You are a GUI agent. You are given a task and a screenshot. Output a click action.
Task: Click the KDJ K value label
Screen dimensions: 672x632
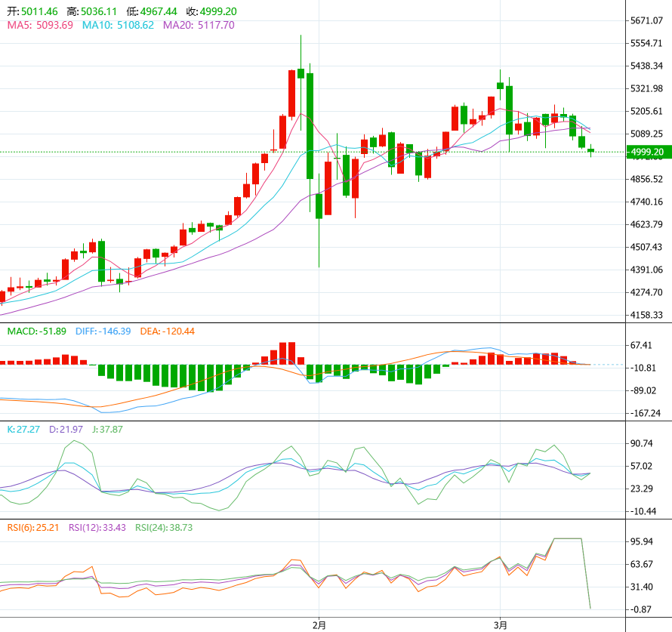point(22,430)
